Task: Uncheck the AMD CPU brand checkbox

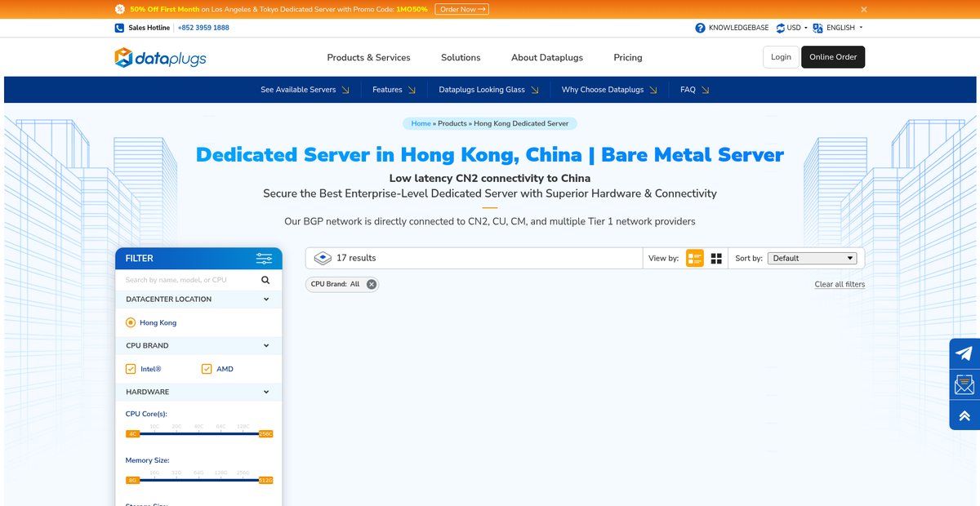Action: click(x=207, y=369)
